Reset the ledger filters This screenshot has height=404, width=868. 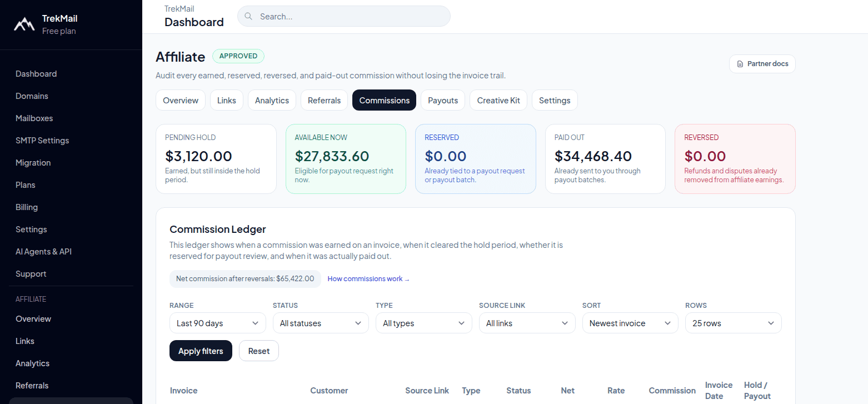tap(258, 351)
